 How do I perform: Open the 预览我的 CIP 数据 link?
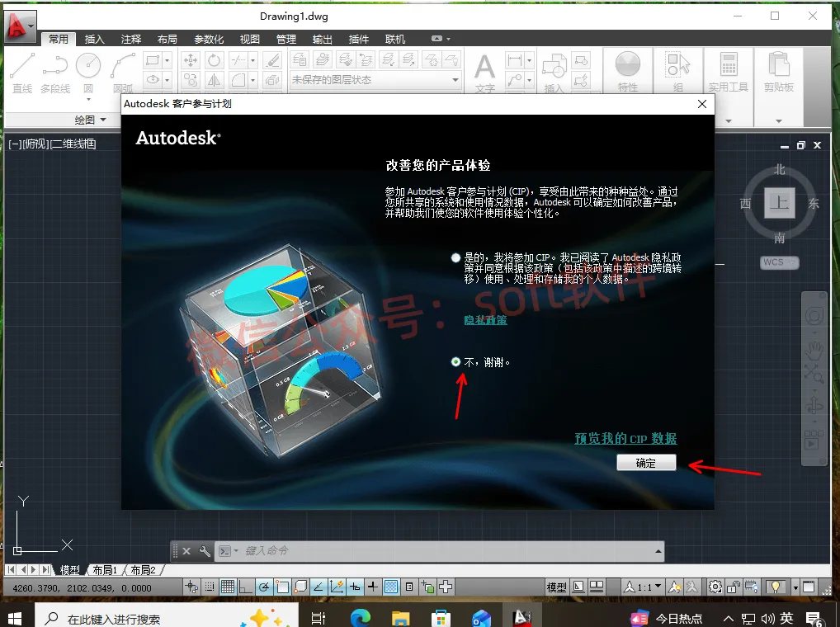625,439
